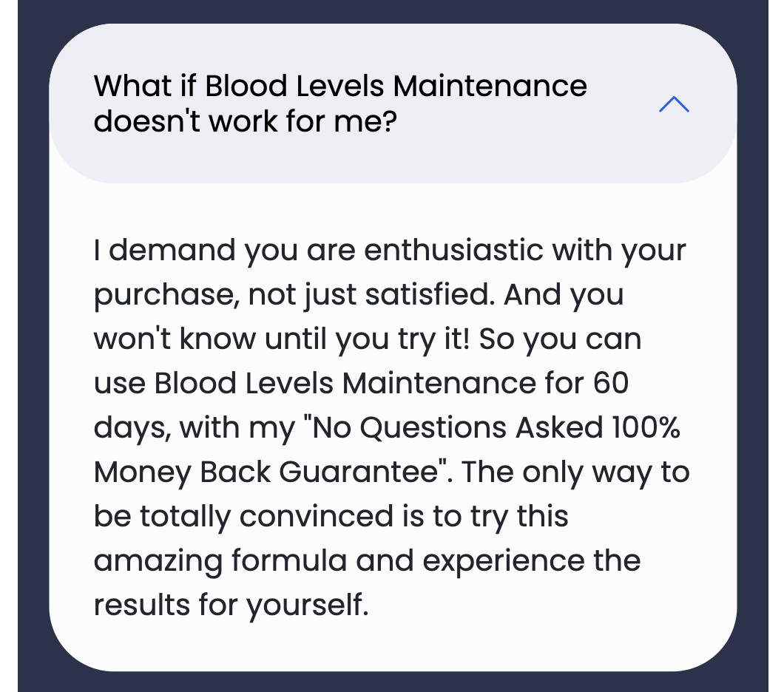784x692 pixels.
Task: Click the "days, with my" text
Action: pos(194,428)
